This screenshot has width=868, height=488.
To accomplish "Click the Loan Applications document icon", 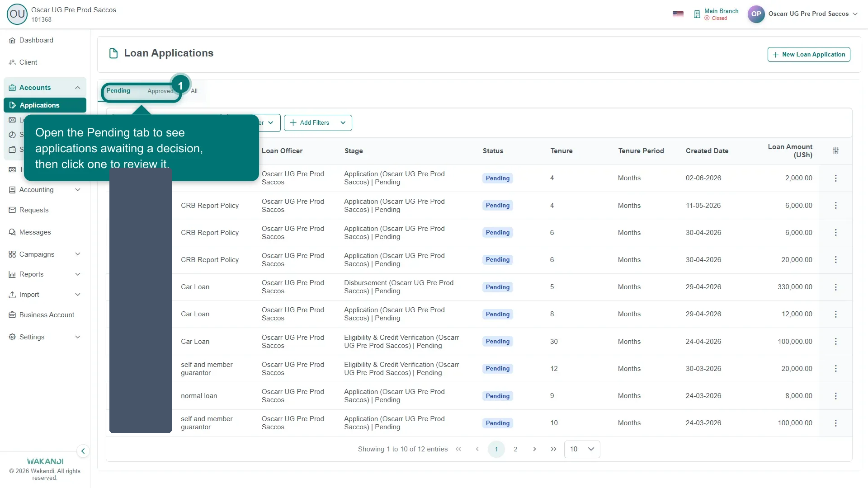I will 113,53.
